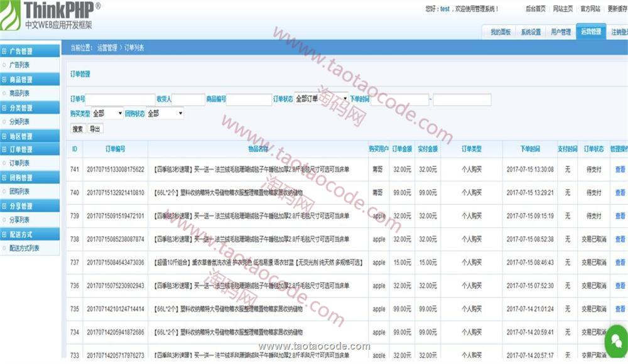
Task: Switch to the 用户管理 tab
Action: point(560,32)
